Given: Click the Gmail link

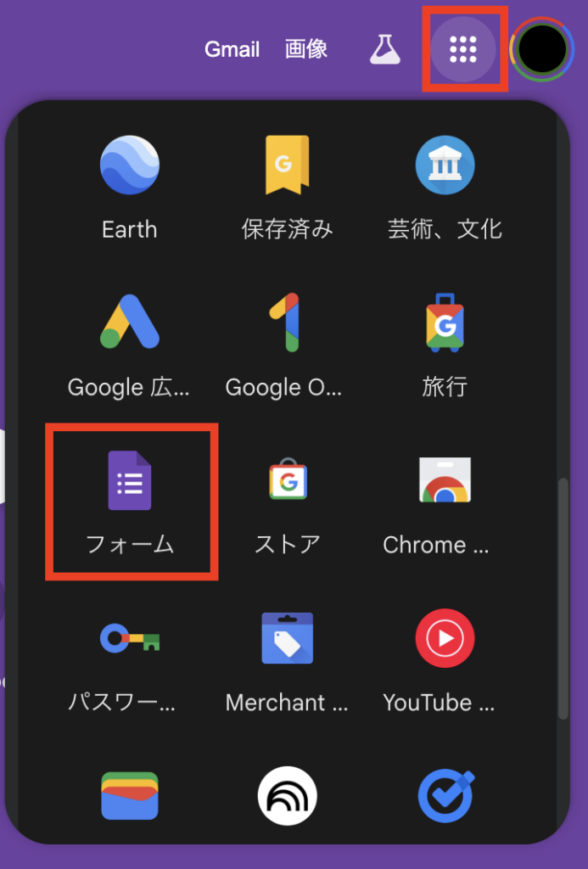Looking at the screenshot, I should pos(232,49).
